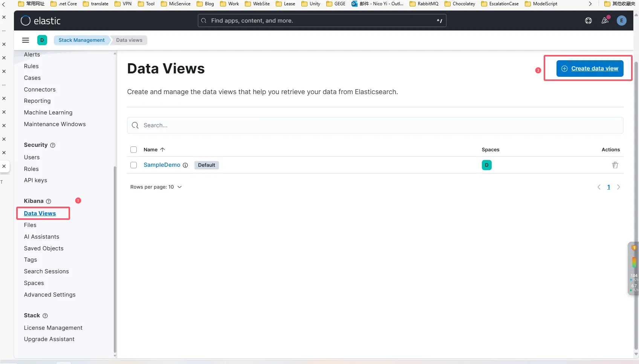This screenshot has height=364, width=639.
Task: Open the help menu lifebuoy icon
Action: (x=589, y=21)
